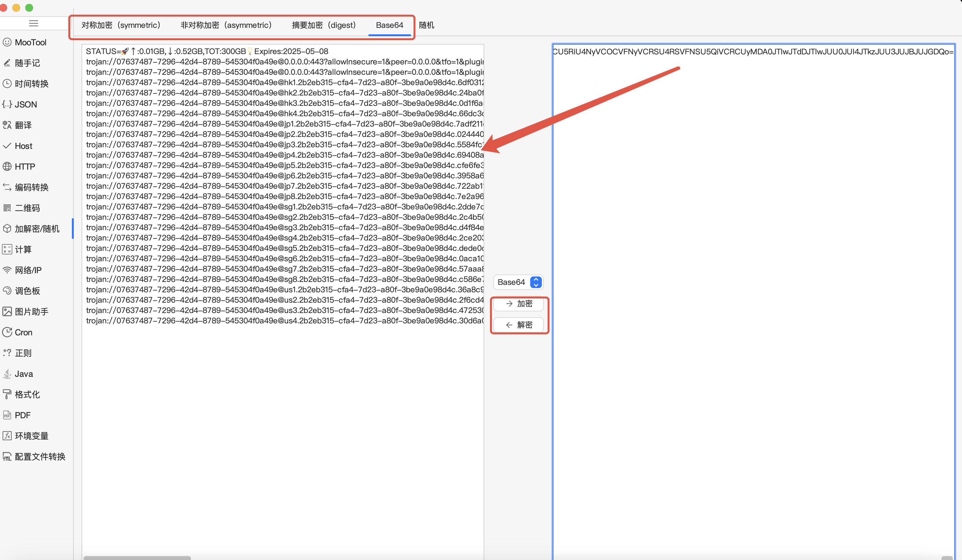Select the 网络/IP network tool
962x560 pixels.
(28, 270)
